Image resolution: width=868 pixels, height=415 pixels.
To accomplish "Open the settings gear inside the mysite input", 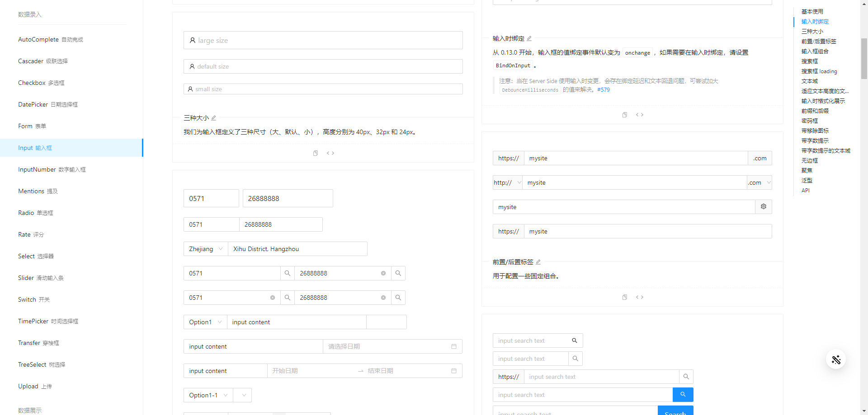I will pyautogui.click(x=763, y=206).
